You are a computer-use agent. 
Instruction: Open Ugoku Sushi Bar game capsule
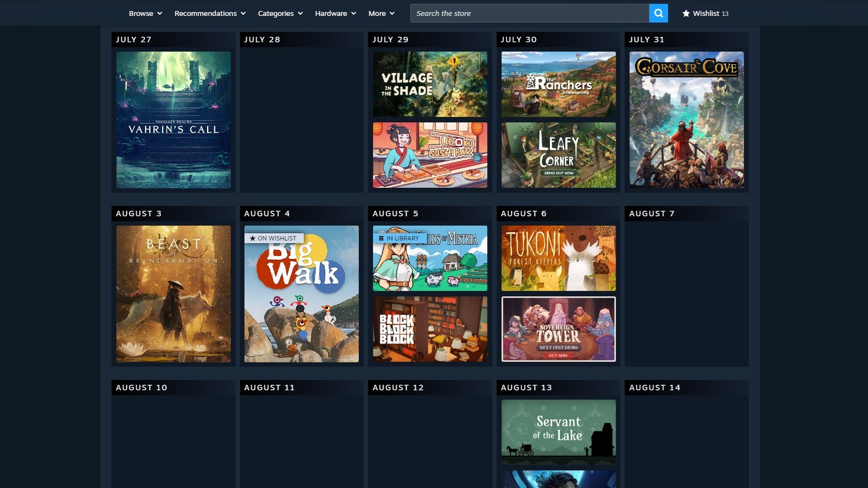[x=430, y=155]
